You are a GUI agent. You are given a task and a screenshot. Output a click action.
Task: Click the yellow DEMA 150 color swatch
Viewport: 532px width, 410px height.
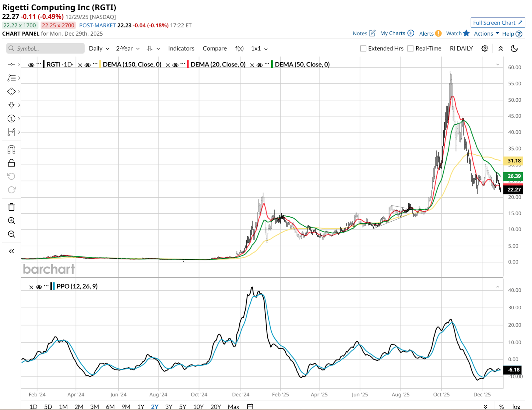click(100, 64)
